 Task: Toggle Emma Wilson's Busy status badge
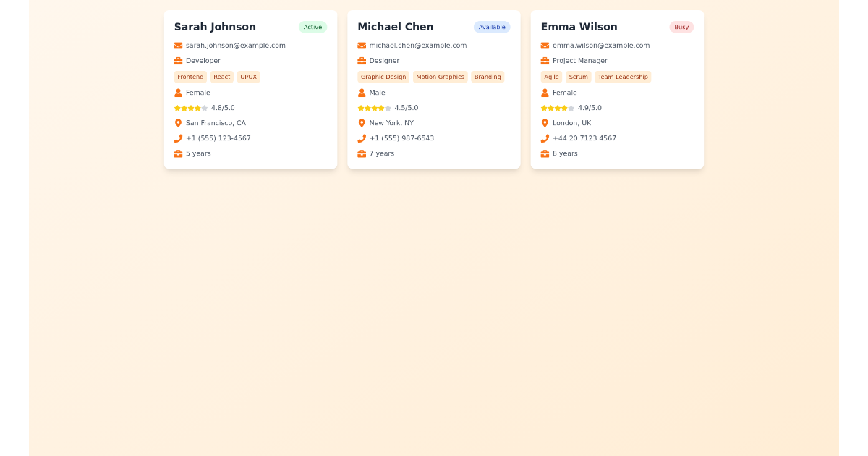tap(681, 27)
